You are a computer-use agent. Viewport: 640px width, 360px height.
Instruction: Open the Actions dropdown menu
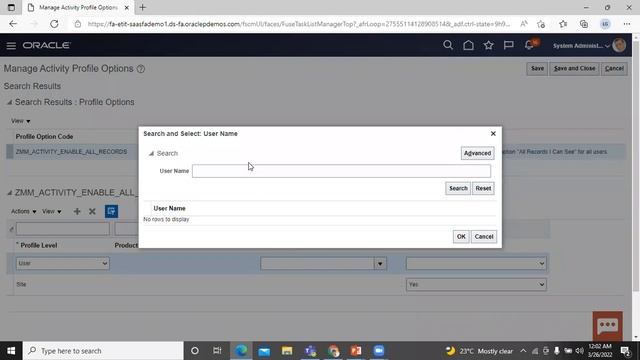tap(23, 211)
